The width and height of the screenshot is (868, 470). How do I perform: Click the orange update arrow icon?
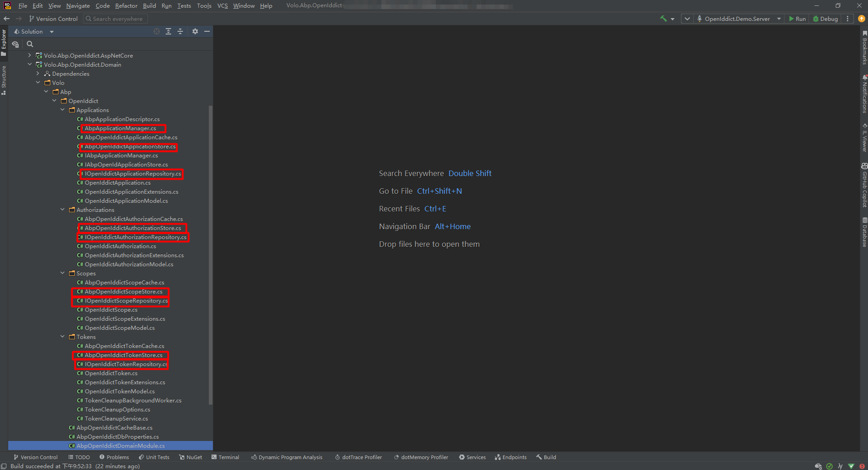(x=861, y=19)
